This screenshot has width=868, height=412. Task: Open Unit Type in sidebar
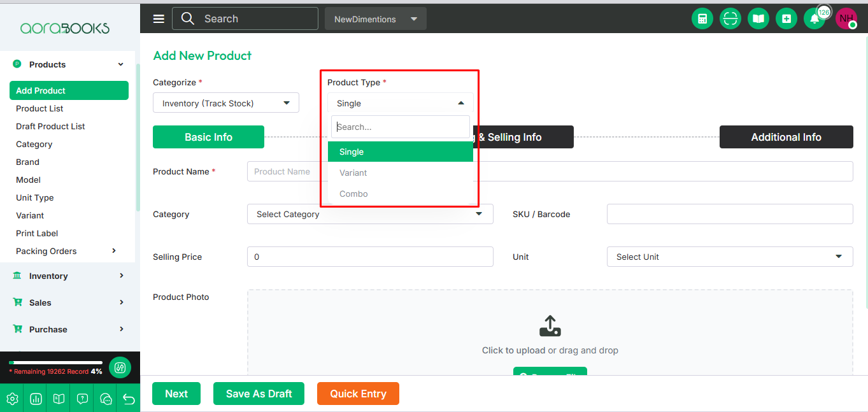point(35,197)
